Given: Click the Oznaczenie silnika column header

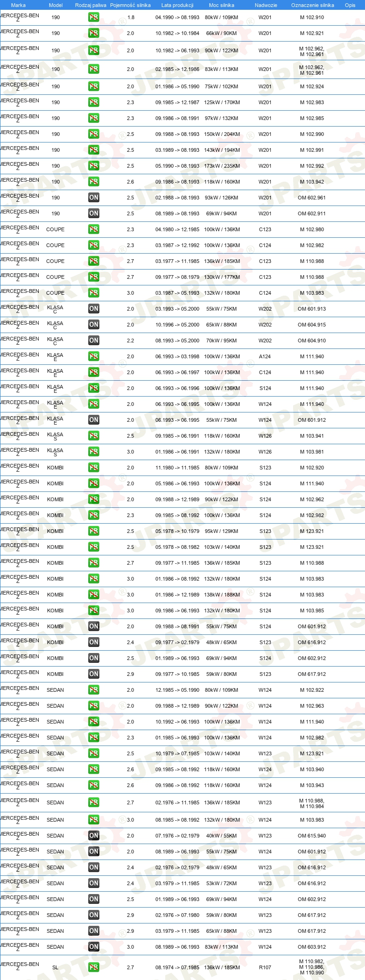Looking at the screenshot, I should [313, 5].
